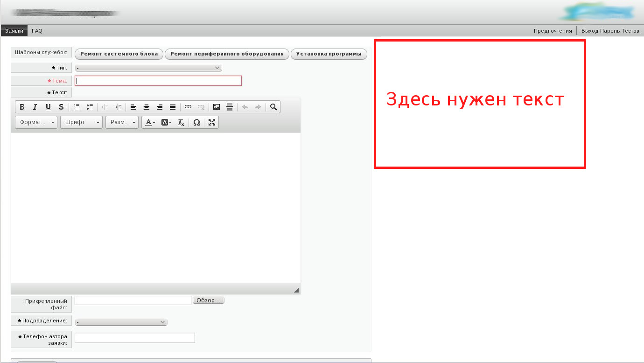Insert link via chain icon
Image resolution: width=644 pixels, height=363 pixels.
[x=188, y=107]
